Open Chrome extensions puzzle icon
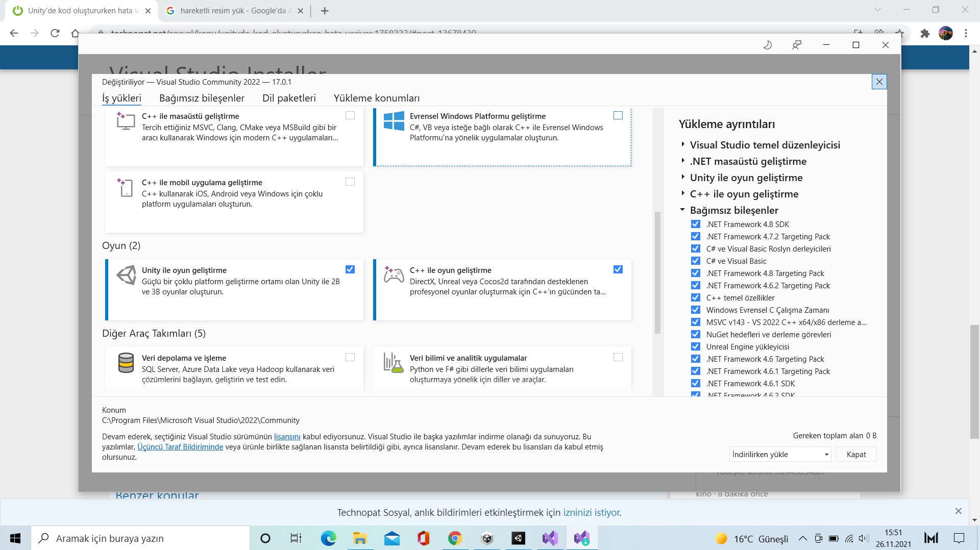 pos(925,33)
